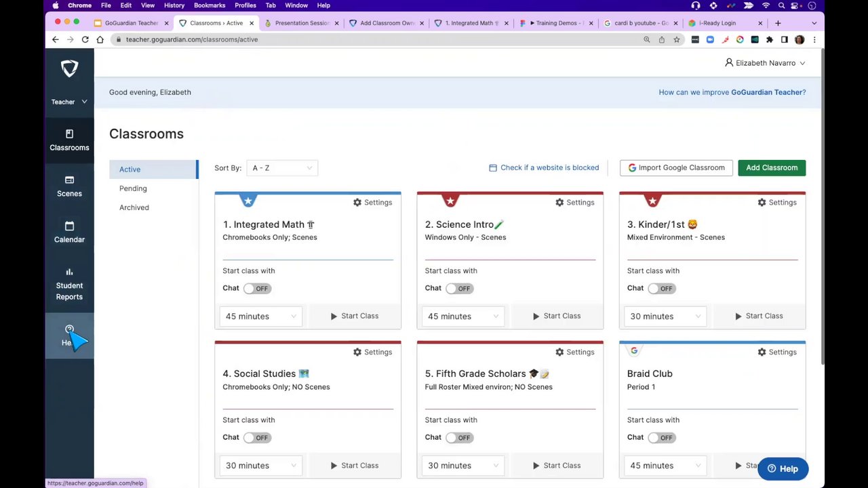Start Class for Social Studies
The width and height of the screenshot is (868, 488).
[355, 466]
